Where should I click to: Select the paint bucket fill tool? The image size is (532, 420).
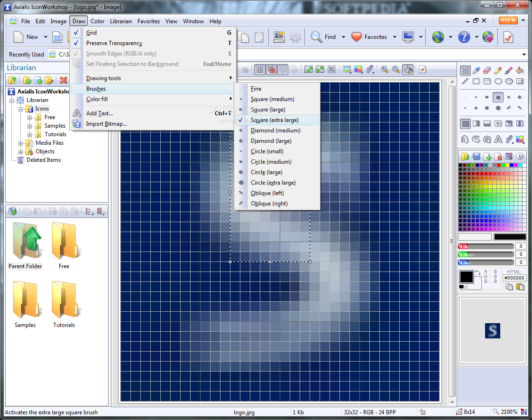click(520, 70)
